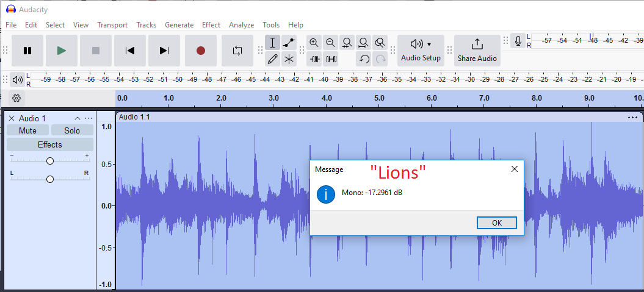Close the Audio 1 track
644x292 pixels.
click(x=12, y=118)
